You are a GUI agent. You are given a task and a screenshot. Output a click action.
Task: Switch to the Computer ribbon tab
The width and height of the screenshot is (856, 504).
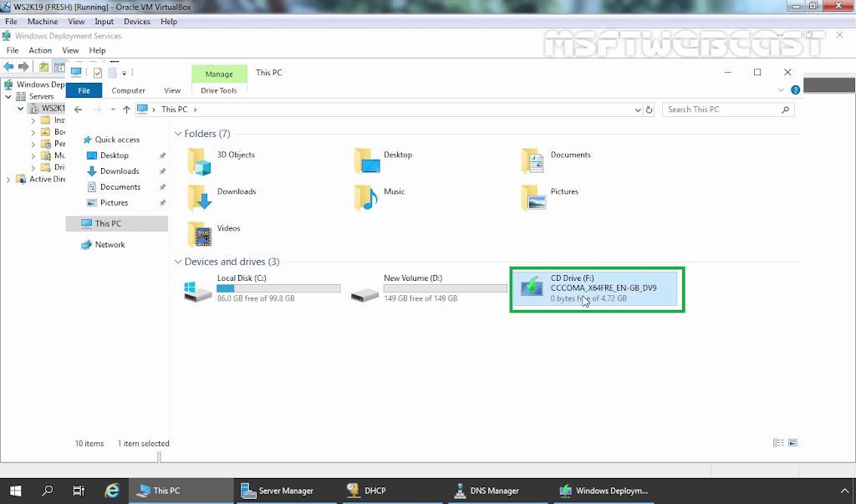(x=128, y=90)
